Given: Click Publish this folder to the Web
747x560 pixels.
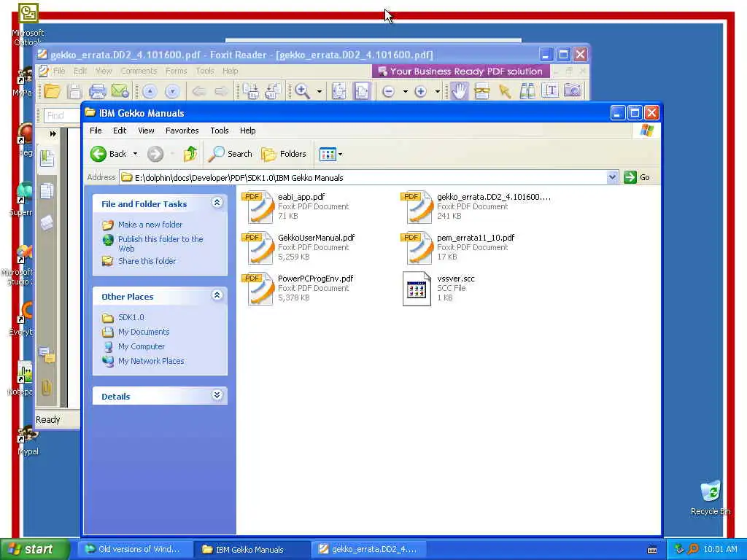Looking at the screenshot, I should coord(160,244).
